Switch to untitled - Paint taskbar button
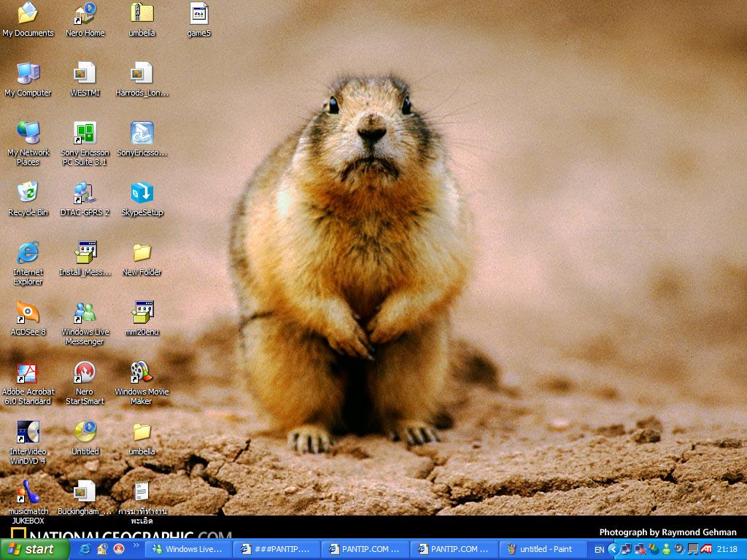 [x=542, y=550]
